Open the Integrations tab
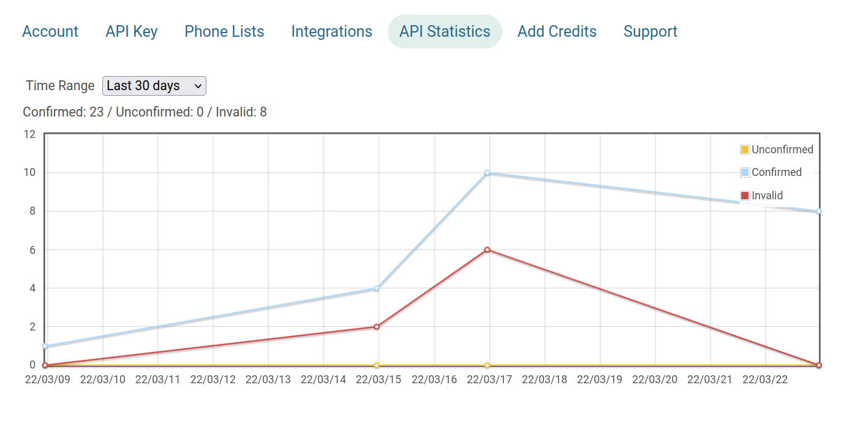The height and width of the screenshot is (447, 868). click(331, 31)
